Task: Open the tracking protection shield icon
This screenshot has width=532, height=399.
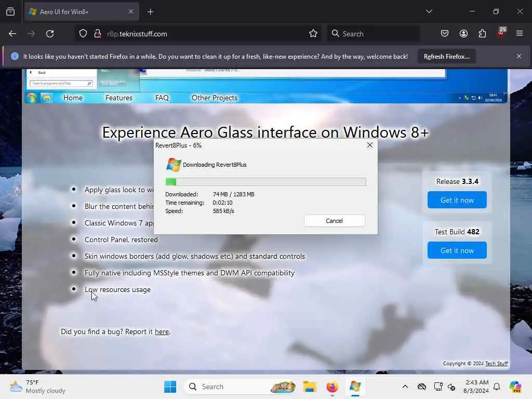Action: pos(83,34)
